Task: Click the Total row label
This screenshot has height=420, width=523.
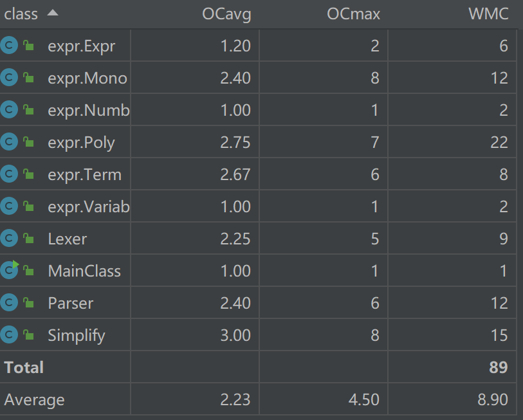Action: [24, 367]
